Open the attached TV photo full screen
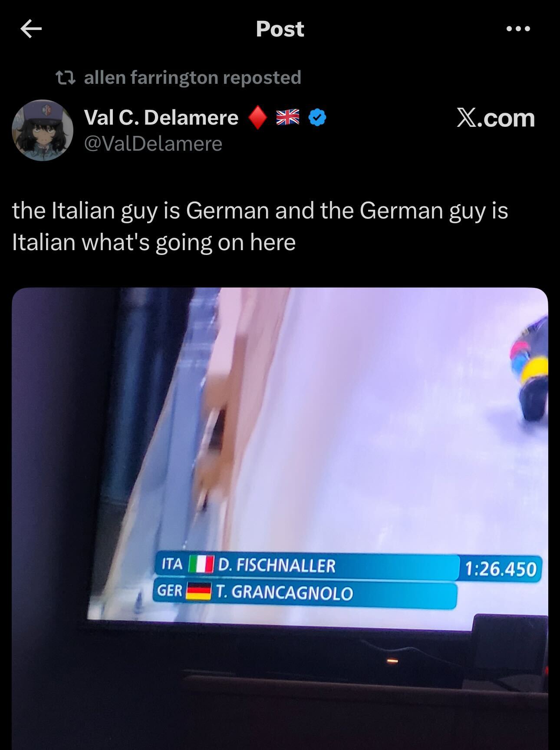Viewport: 560px width, 750px height. click(280, 519)
